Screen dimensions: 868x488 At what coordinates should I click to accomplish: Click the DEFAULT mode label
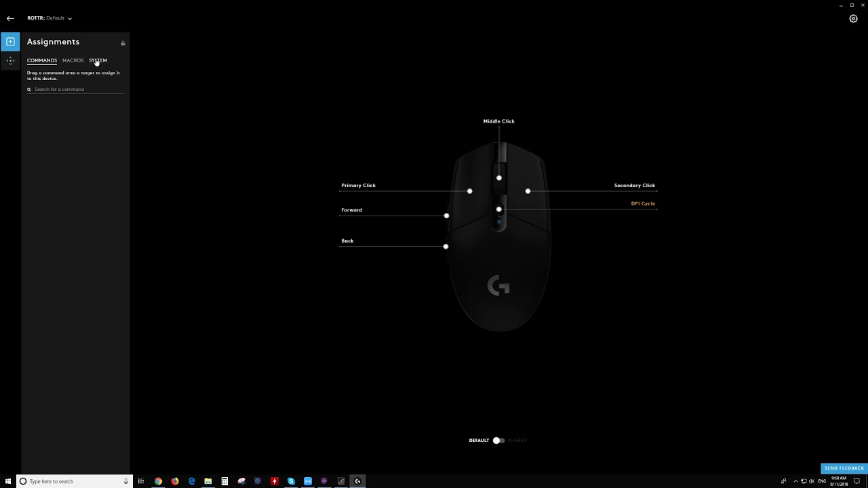point(479,441)
